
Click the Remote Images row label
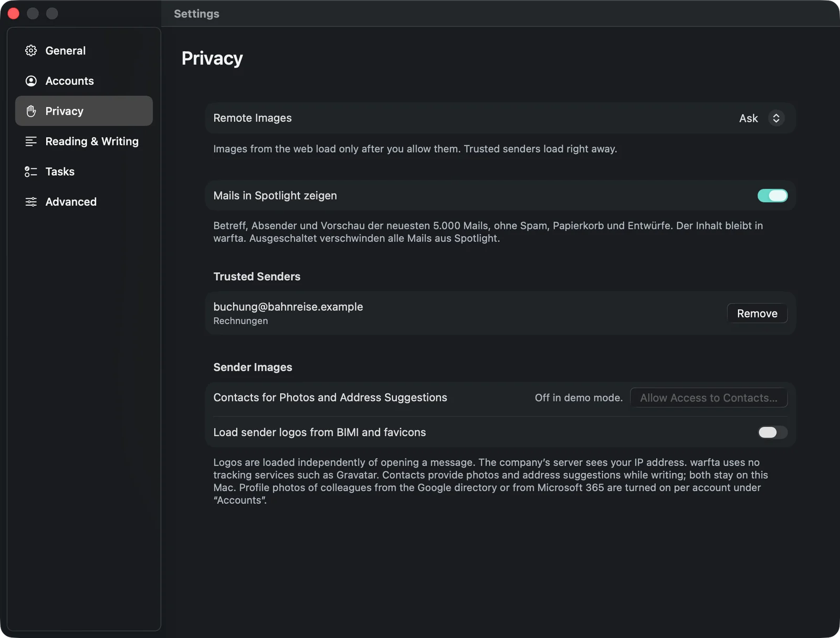pyautogui.click(x=253, y=118)
